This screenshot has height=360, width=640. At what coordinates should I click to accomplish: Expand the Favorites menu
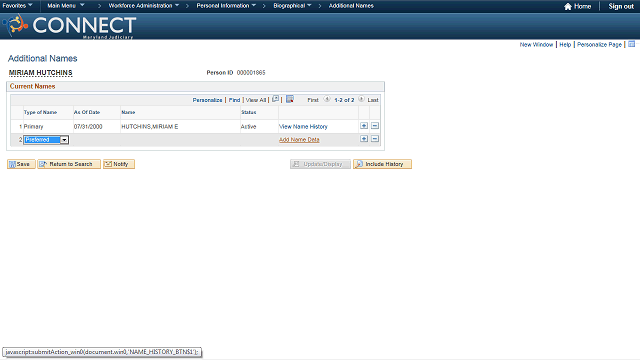point(18,6)
